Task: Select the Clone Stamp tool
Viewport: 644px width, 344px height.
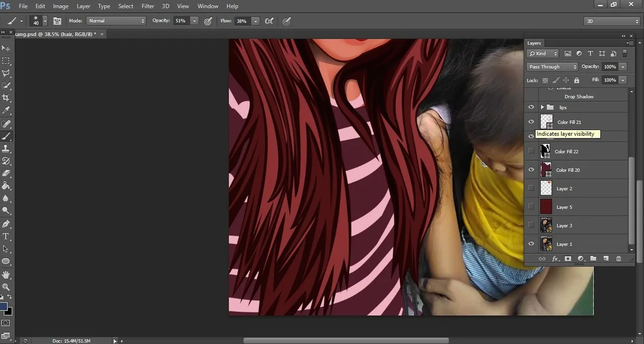Action: click(6, 149)
